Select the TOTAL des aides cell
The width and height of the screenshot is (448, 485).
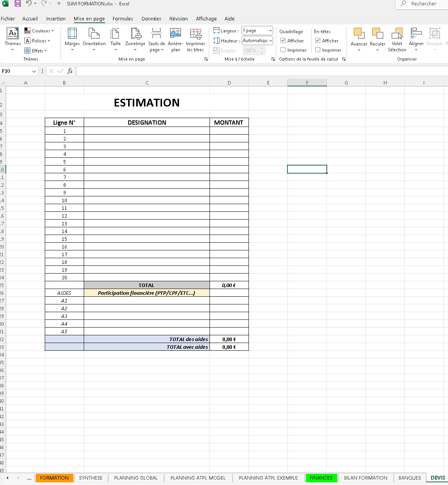pyautogui.click(x=147, y=339)
